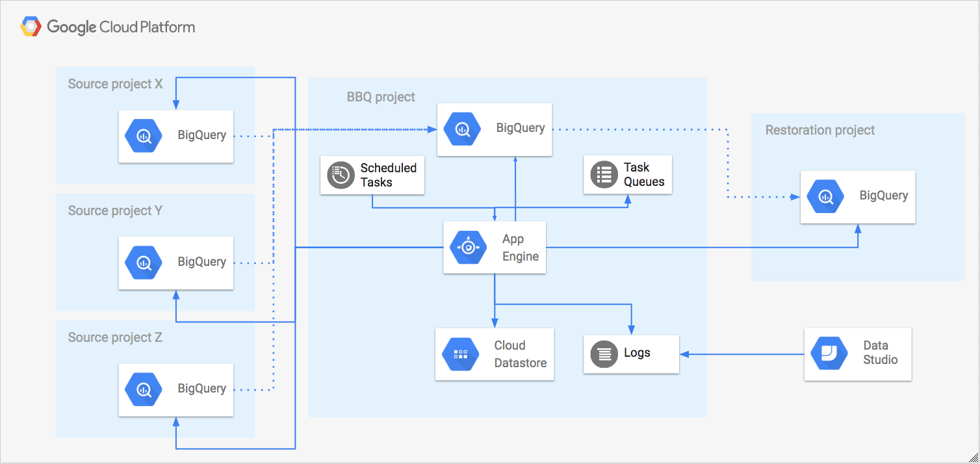Click the 'Logs' text label

(637, 354)
